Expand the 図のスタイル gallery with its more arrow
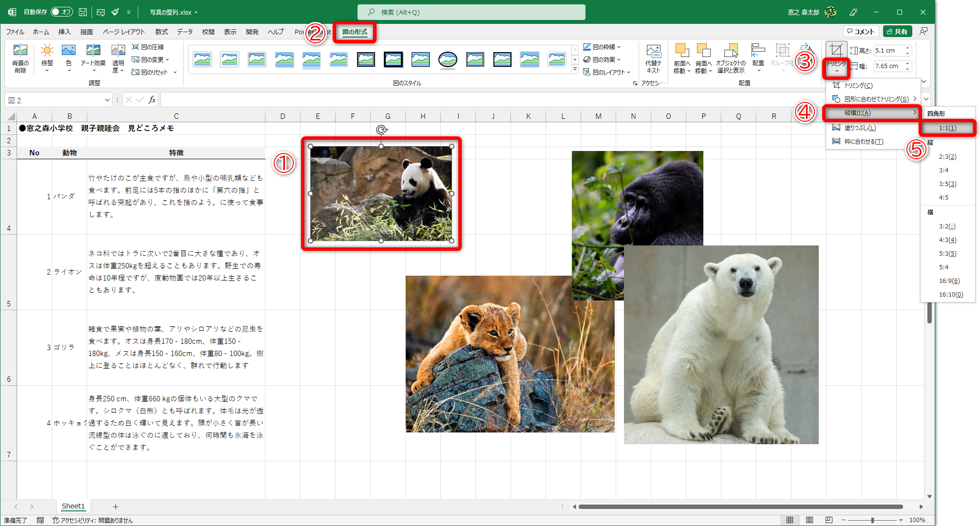The width and height of the screenshot is (980, 526). tap(575, 69)
